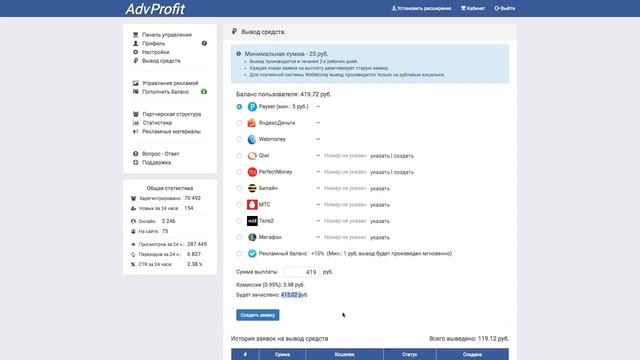
Task: Select the Мегафон radio button
Action: pyautogui.click(x=239, y=237)
